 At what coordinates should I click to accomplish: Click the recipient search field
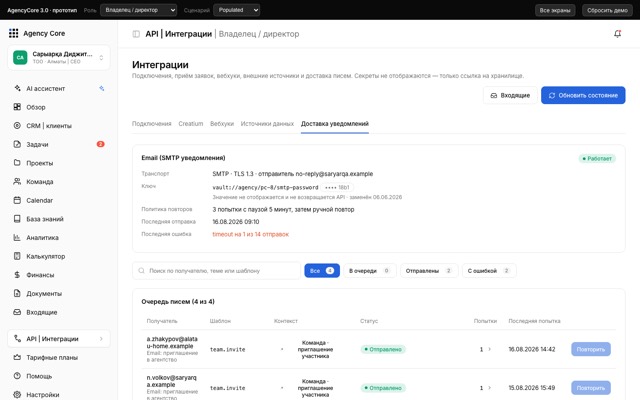pyautogui.click(x=216, y=271)
